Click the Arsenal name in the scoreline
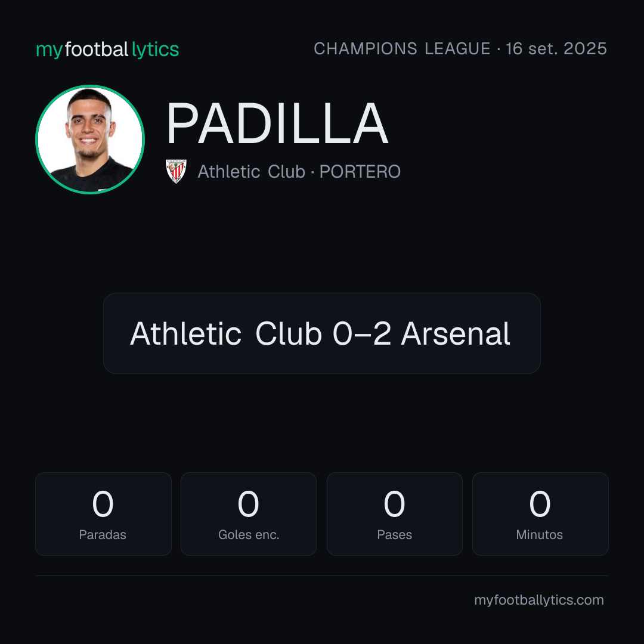 click(x=456, y=333)
